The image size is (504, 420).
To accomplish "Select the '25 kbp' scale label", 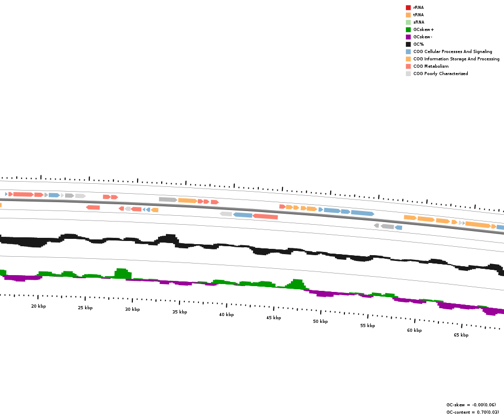I will pos(85,308).
